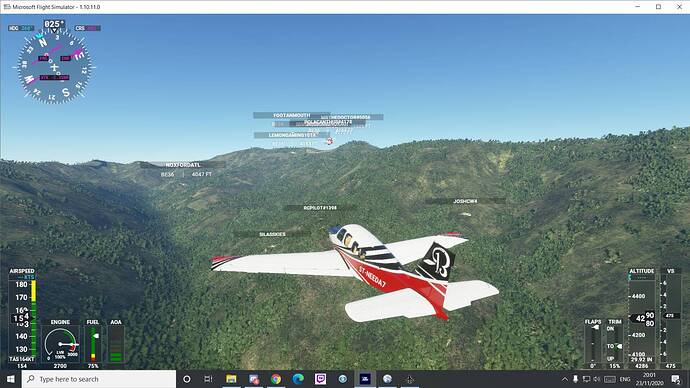Click the Flight Simulator title bar icon
This screenshot has width=690, height=388.
pyautogui.click(x=7, y=7)
